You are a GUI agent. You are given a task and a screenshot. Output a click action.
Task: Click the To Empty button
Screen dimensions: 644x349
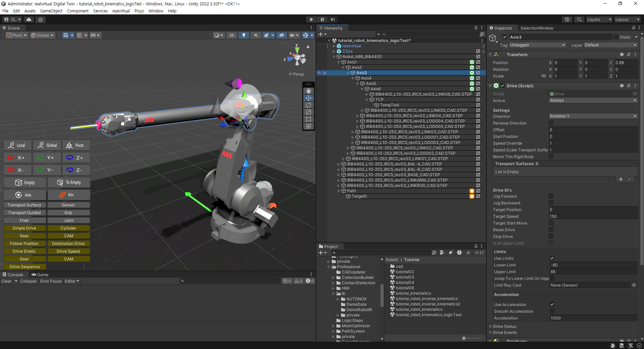(69, 183)
